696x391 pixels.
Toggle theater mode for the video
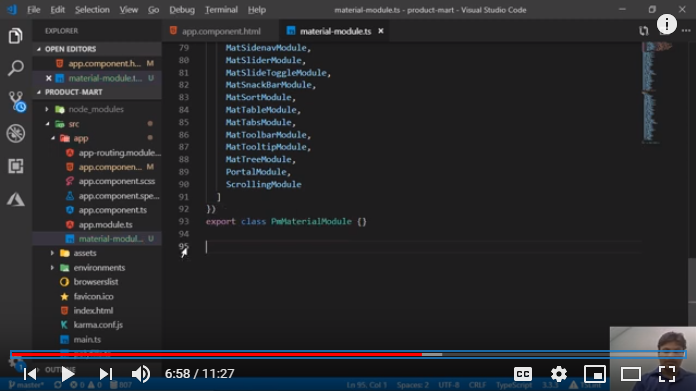pos(631,374)
